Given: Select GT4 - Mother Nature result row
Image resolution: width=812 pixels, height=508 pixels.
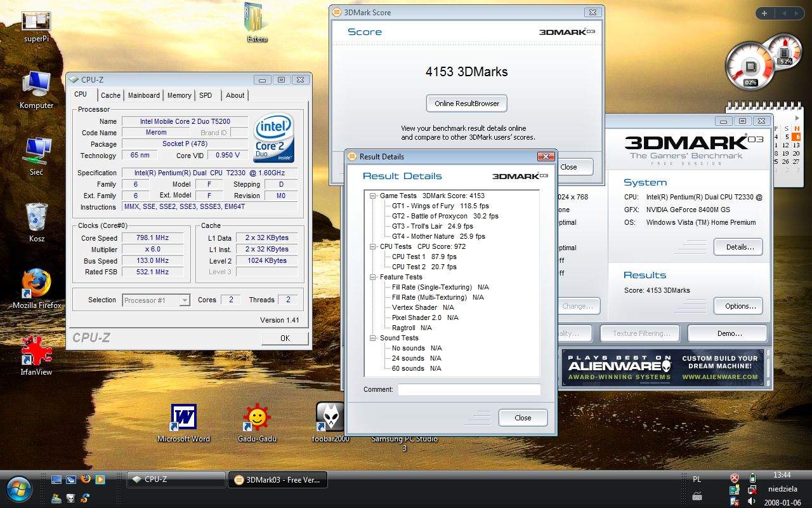Looking at the screenshot, I should (438, 236).
